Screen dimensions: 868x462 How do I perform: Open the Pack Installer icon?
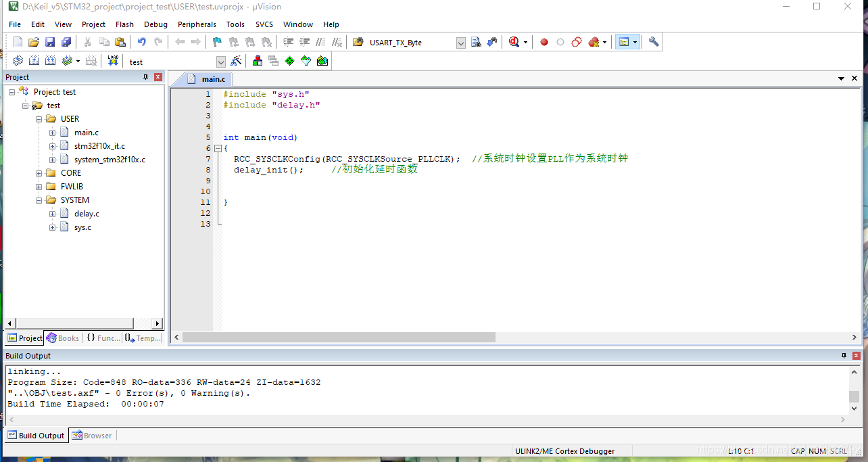tap(322, 61)
